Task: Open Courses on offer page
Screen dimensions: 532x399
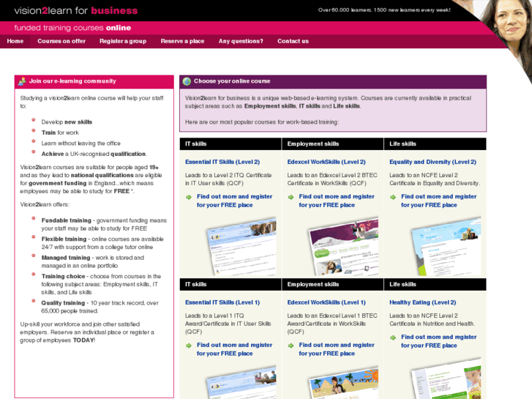Action: pos(61,41)
